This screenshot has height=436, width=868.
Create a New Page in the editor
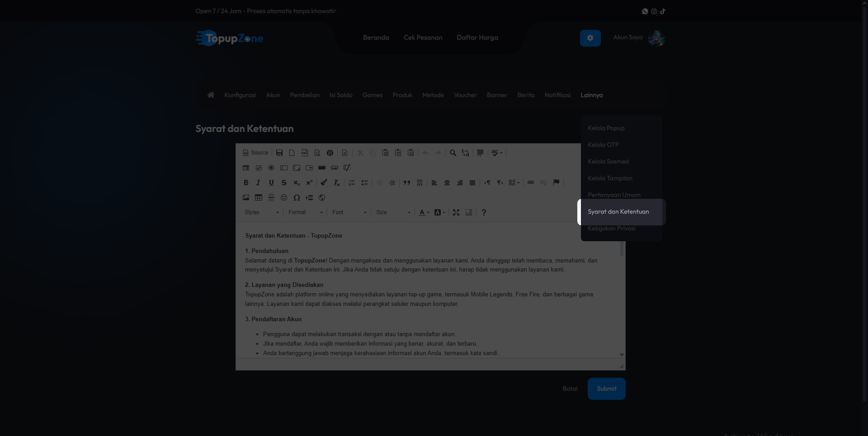292,153
